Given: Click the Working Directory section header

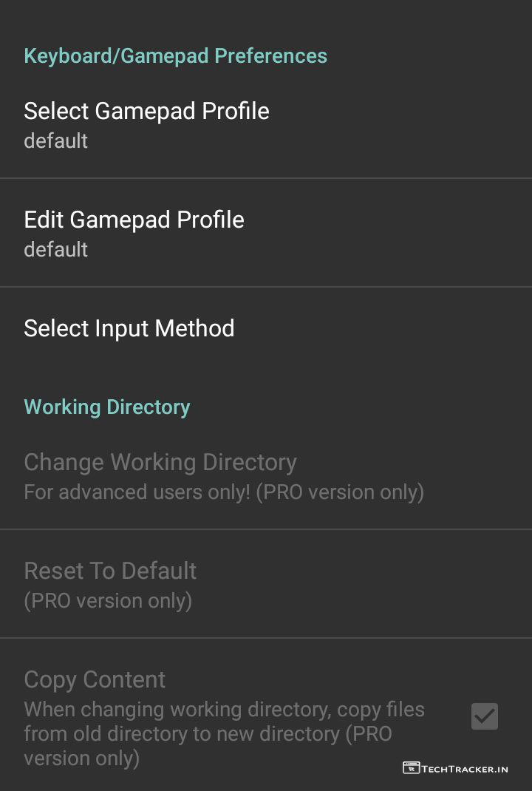Looking at the screenshot, I should tap(107, 407).
